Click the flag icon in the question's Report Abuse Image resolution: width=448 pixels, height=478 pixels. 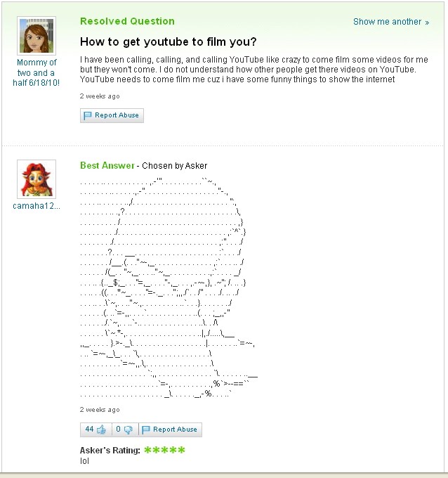(87, 115)
